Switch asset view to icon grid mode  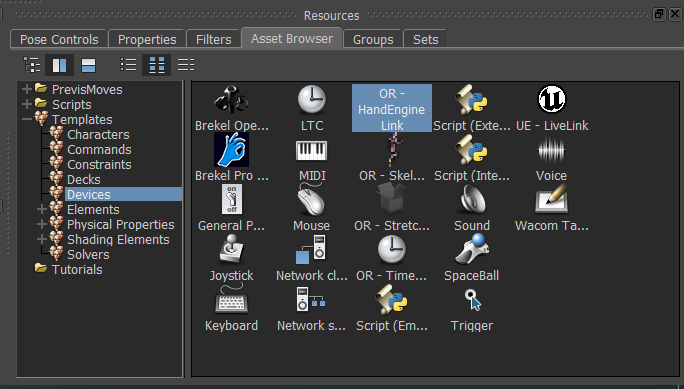157,65
